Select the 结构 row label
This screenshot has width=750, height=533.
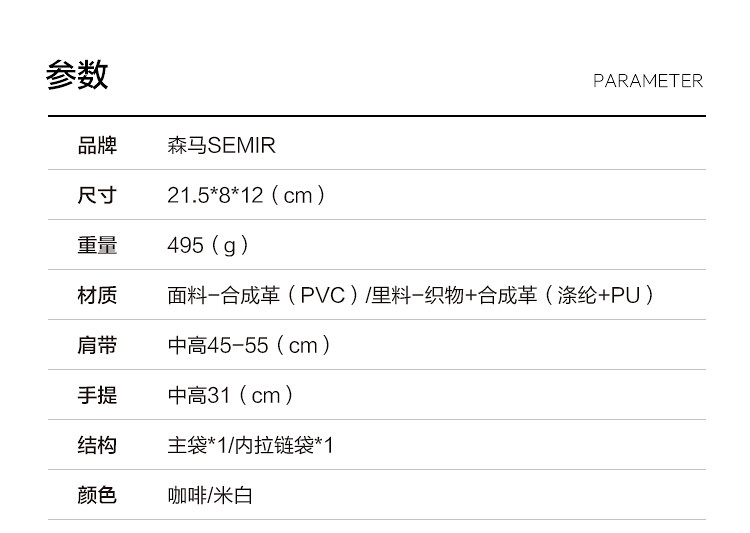pyautogui.click(x=97, y=445)
